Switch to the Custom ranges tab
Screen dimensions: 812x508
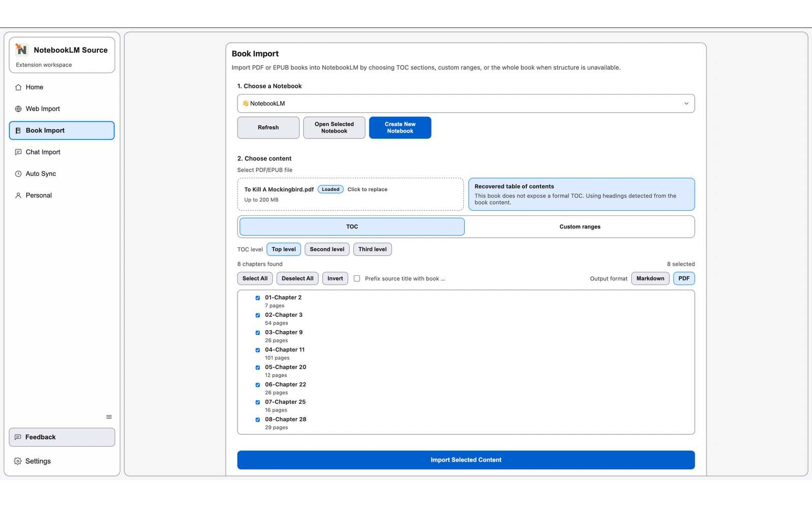click(x=580, y=227)
